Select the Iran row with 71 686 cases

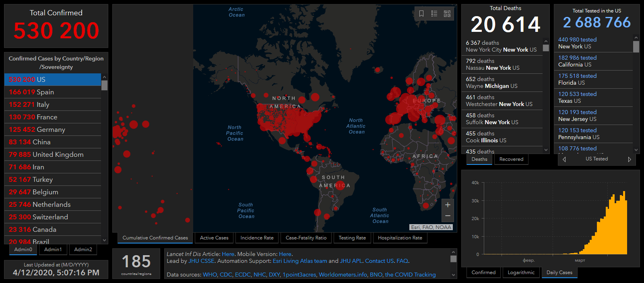[x=53, y=167]
